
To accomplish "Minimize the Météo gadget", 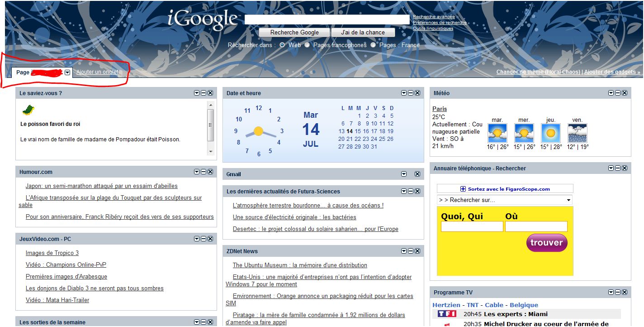I will point(618,93).
